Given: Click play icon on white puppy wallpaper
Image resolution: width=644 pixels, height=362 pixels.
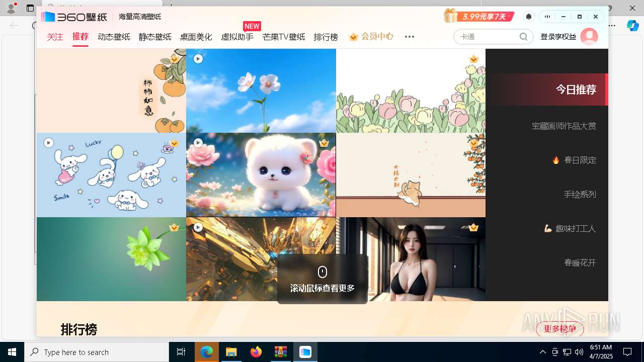Looking at the screenshot, I should coord(198,143).
